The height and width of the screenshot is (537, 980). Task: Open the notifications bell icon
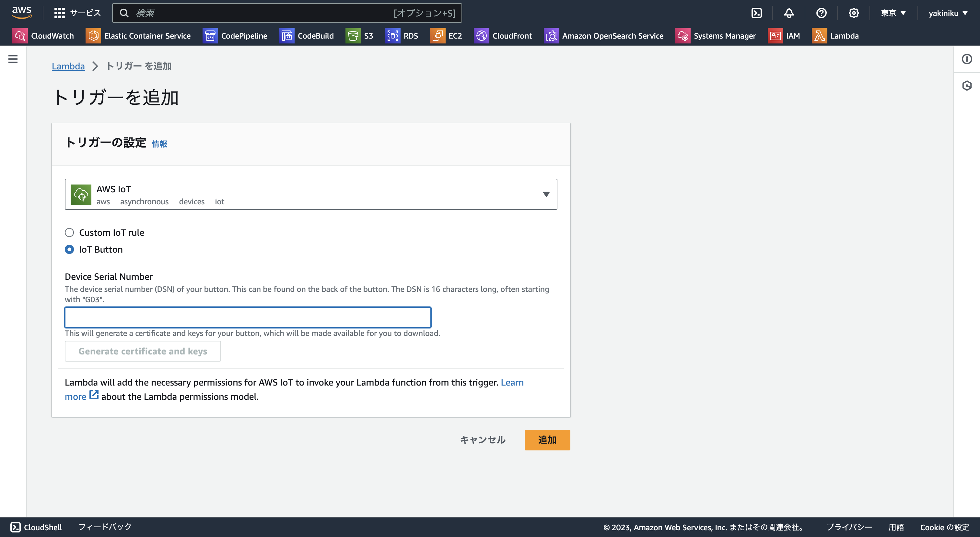[789, 13]
